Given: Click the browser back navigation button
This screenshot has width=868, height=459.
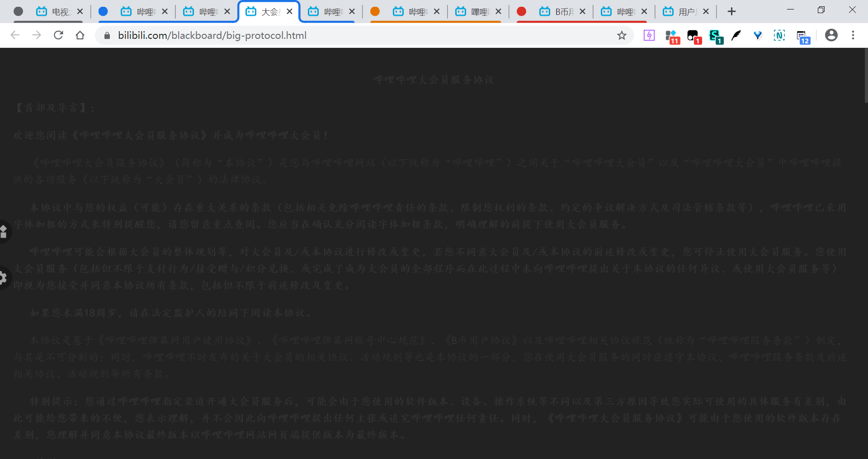Looking at the screenshot, I should 15,35.
